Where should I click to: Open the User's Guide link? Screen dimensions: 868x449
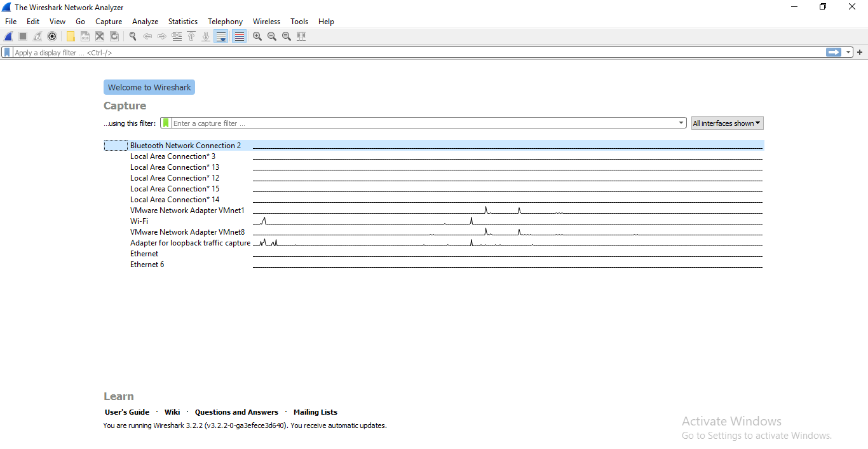[x=127, y=412]
